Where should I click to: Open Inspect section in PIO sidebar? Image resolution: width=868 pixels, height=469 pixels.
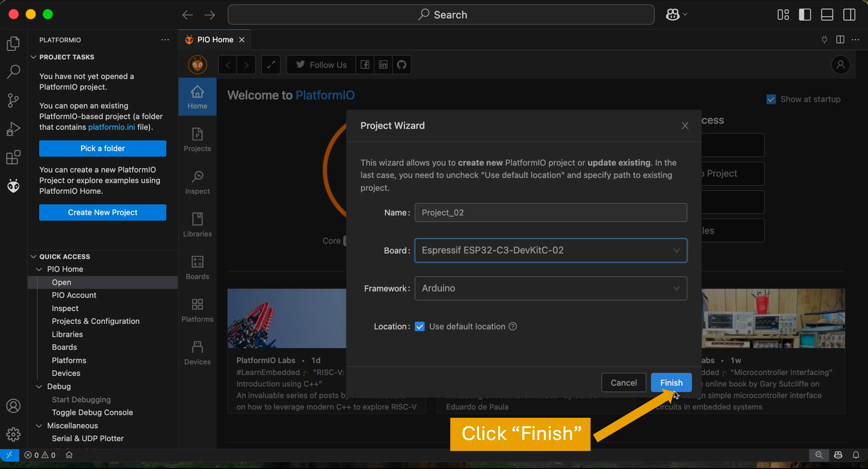[197, 182]
